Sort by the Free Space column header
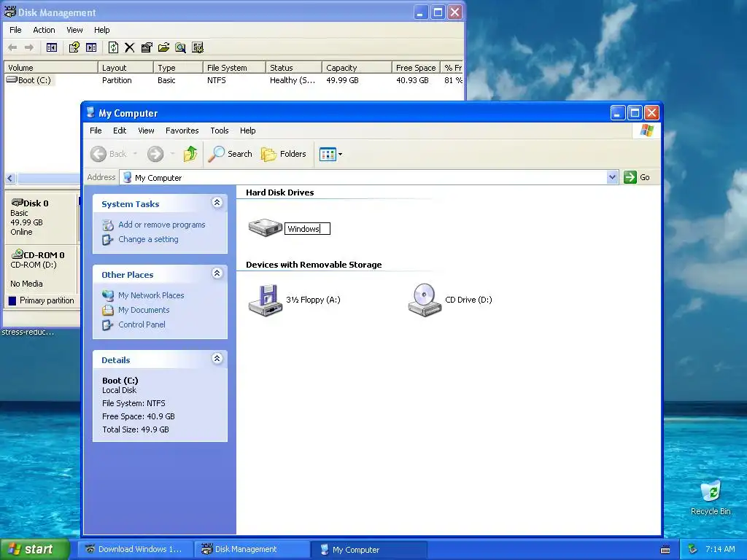This screenshot has width=747, height=560. (416, 68)
